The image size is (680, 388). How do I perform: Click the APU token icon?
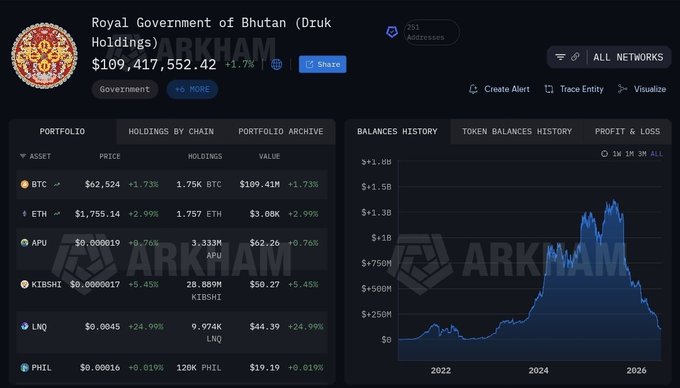[25, 243]
